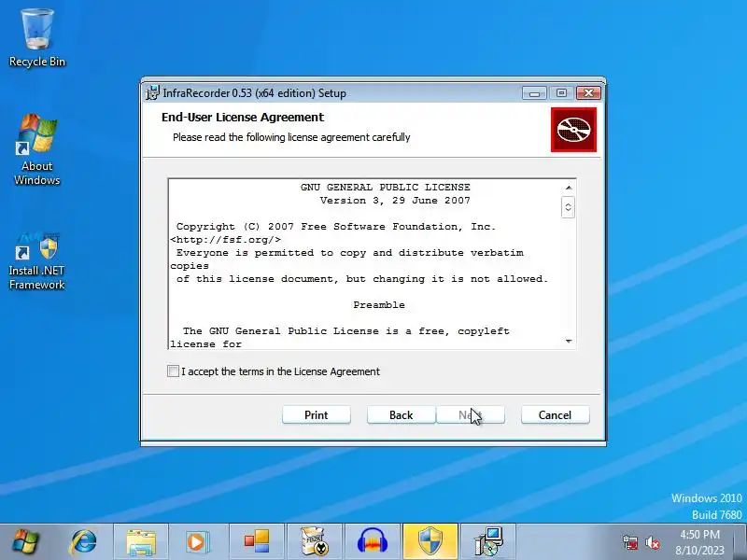The width and height of the screenshot is (747, 560).
Task: Click the license scrollbar down arrow
Action: tap(569, 341)
